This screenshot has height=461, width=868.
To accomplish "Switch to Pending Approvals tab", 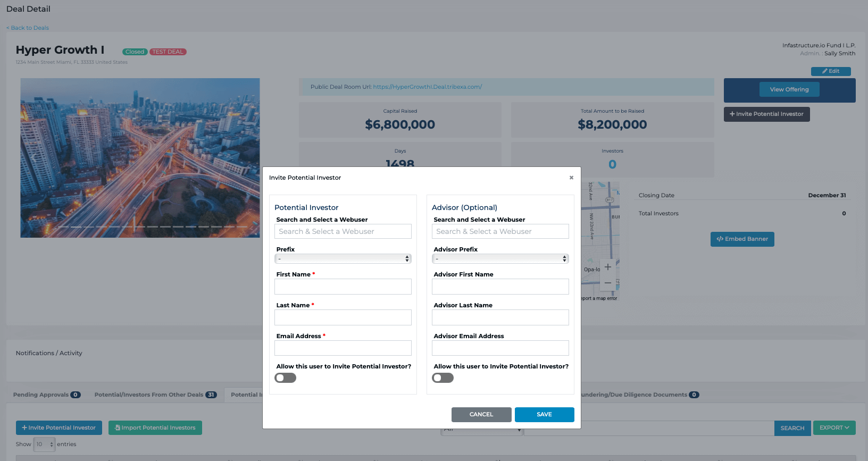I will click(x=46, y=395).
